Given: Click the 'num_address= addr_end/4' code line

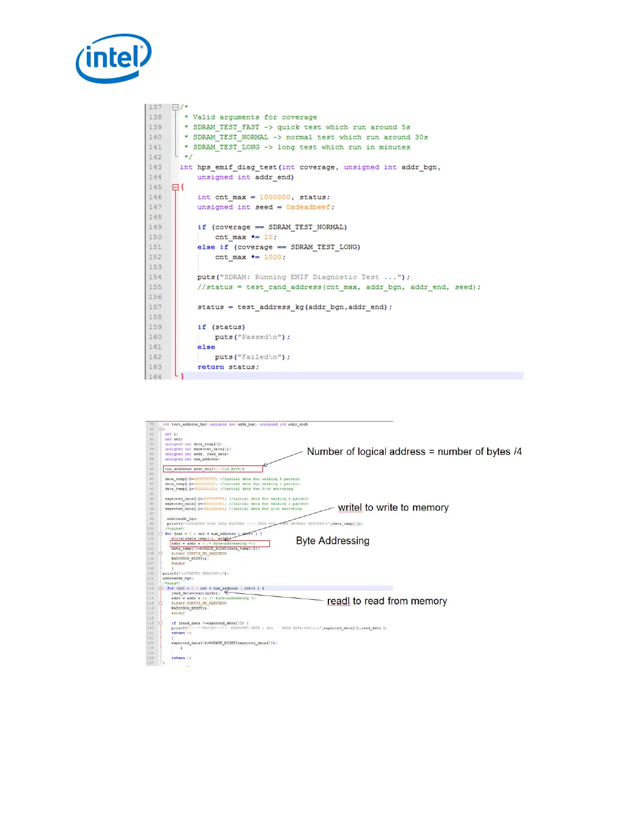Looking at the screenshot, I should pos(205,469).
